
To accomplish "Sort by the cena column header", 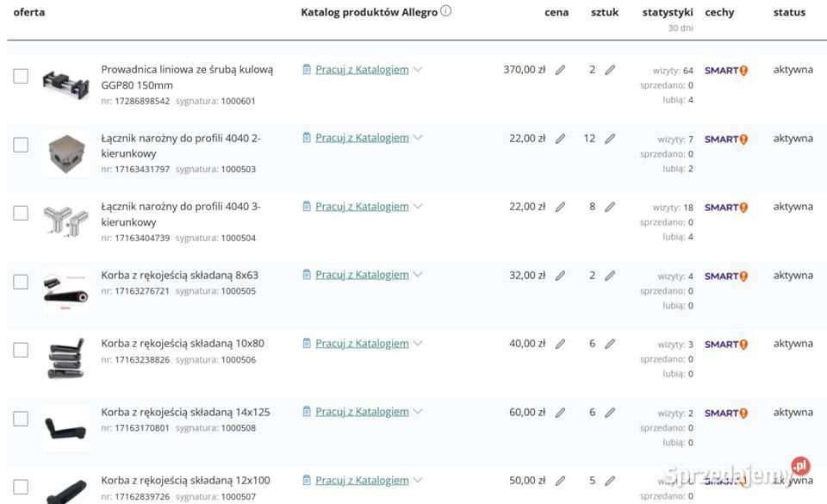I will click(557, 13).
